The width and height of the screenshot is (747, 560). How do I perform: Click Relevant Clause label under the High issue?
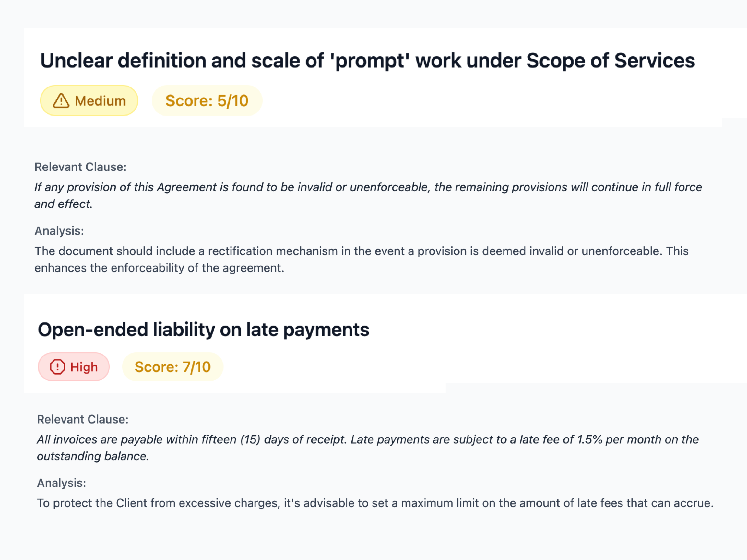83,419
